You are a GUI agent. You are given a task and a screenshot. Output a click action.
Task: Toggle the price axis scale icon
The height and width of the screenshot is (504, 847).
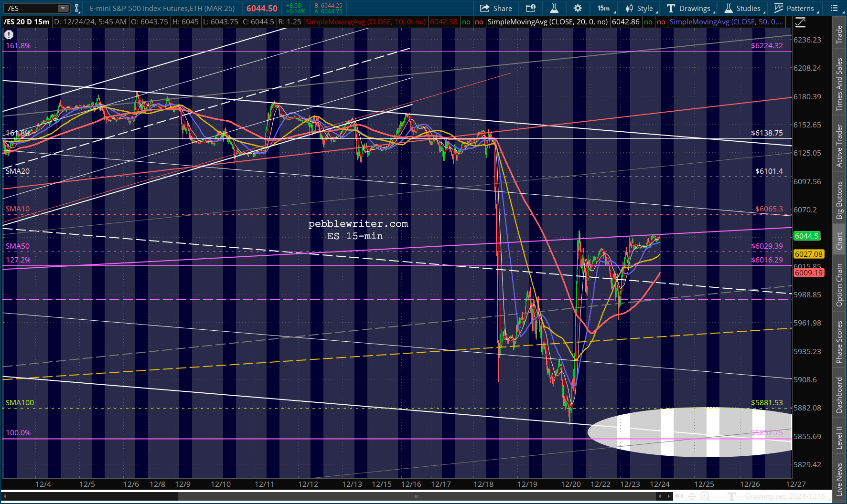[800, 22]
